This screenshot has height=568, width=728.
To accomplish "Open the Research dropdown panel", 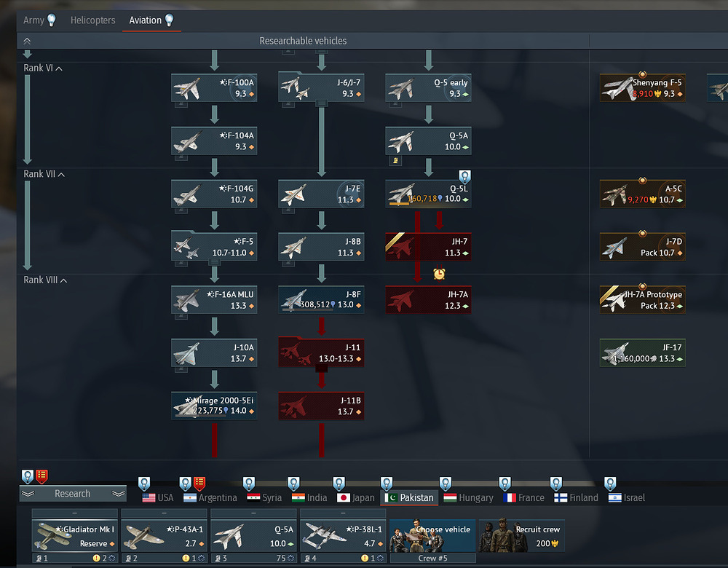I will click(x=72, y=494).
